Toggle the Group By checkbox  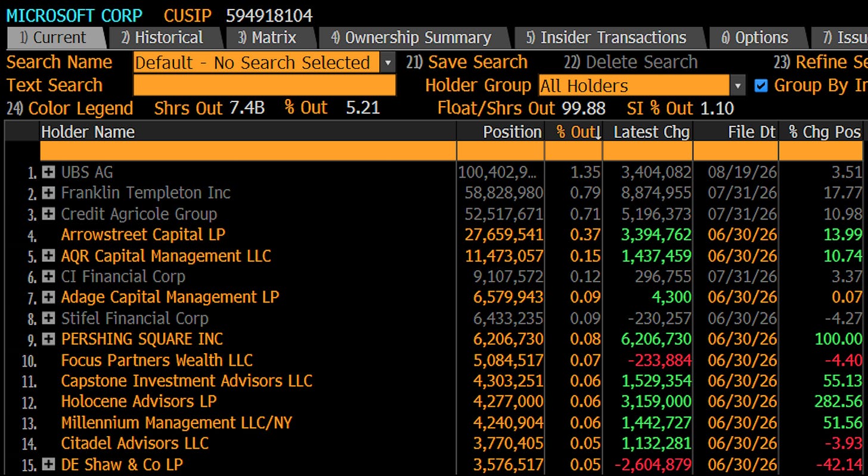(x=761, y=85)
